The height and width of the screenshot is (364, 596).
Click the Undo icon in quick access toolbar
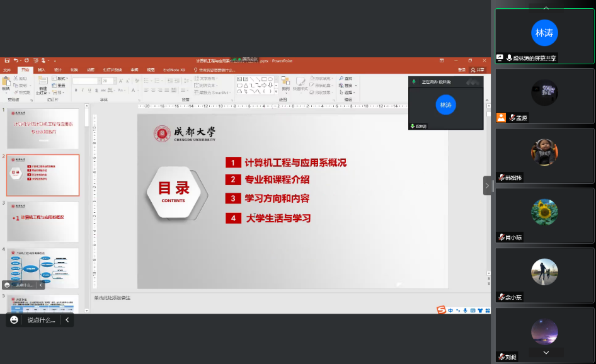click(16, 60)
